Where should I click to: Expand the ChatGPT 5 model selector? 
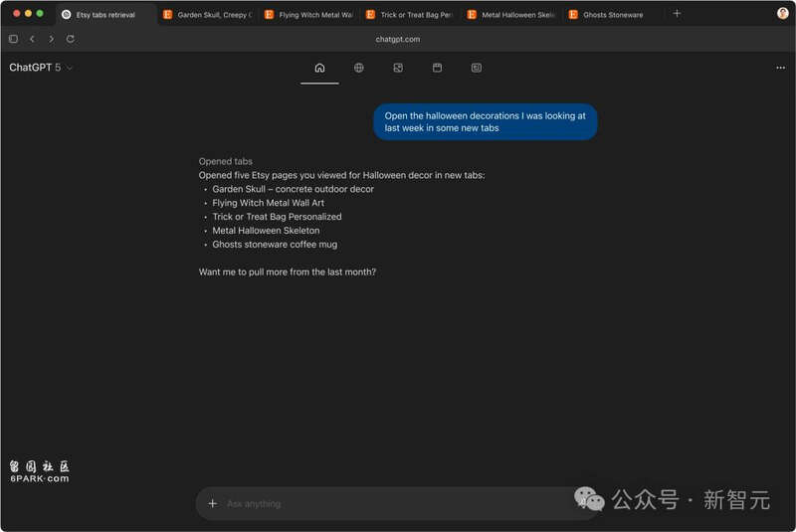click(x=41, y=68)
